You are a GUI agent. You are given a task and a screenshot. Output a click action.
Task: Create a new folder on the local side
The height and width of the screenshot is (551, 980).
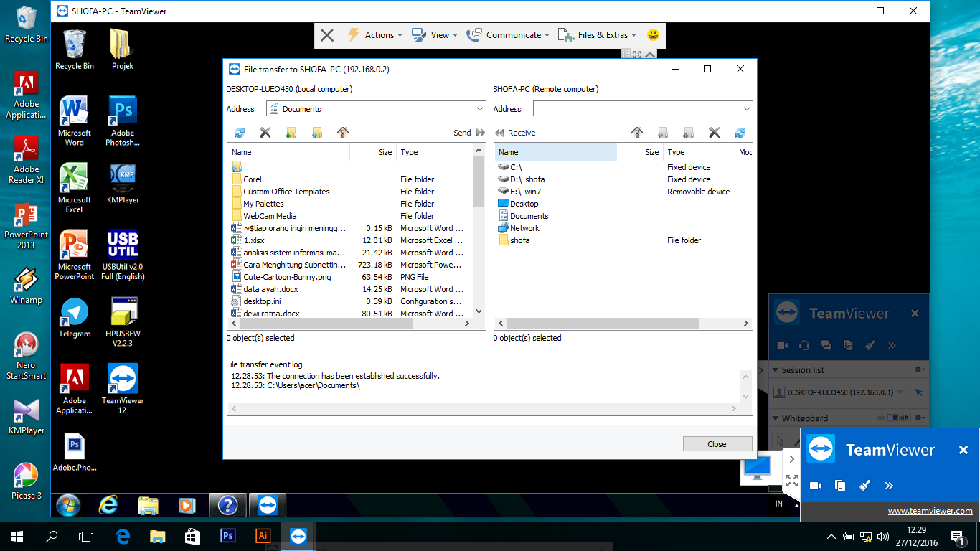pyautogui.click(x=291, y=133)
